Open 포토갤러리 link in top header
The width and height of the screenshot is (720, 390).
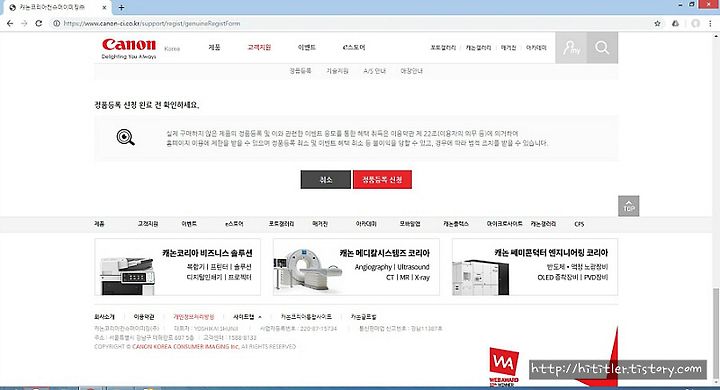(x=443, y=48)
